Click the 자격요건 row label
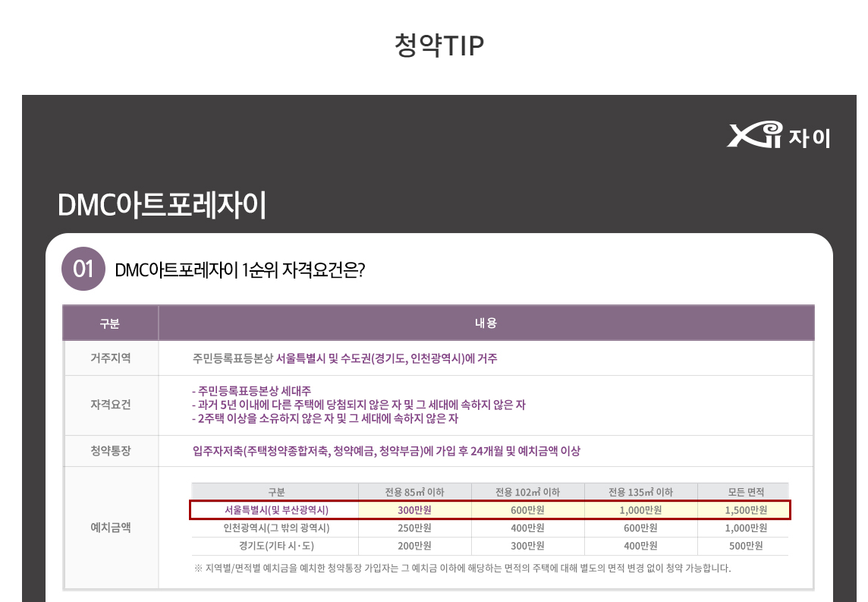Viewport: 868px width, 602px height. pos(111,405)
